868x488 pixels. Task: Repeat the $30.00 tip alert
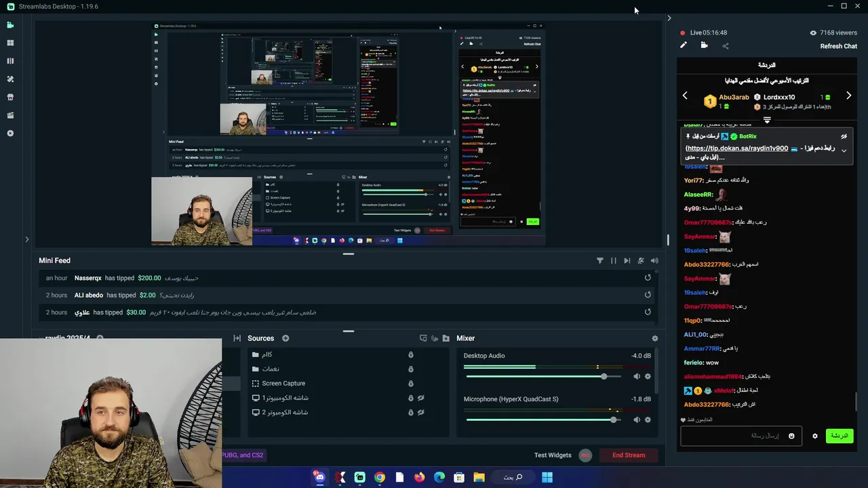click(648, 312)
